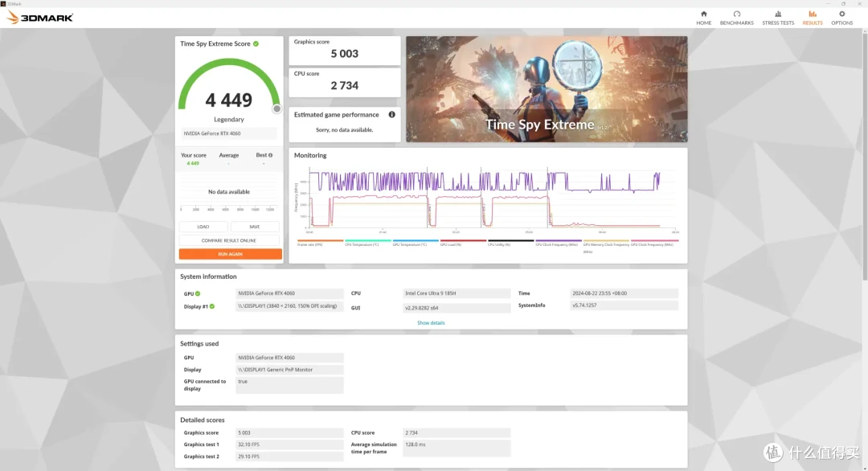
Task: Click the Settings used heading
Action: tap(199, 344)
